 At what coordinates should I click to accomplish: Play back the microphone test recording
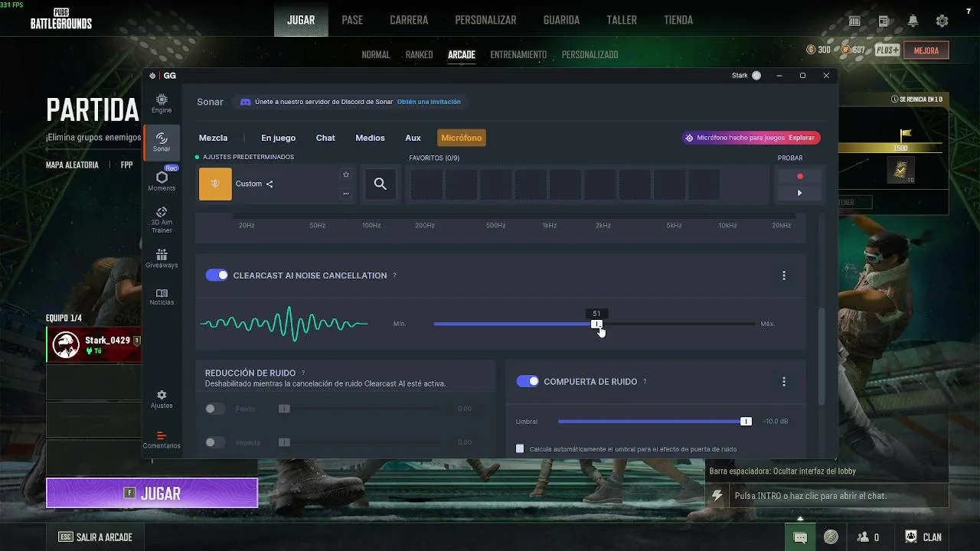pos(799,193)
